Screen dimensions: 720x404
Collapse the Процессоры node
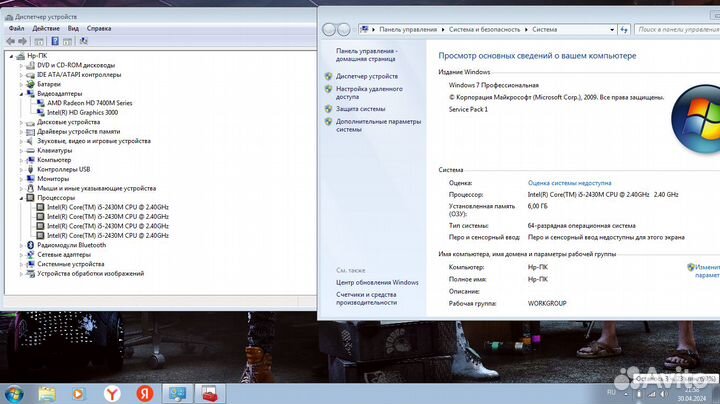pyautogui.click(x=21, y=198)
